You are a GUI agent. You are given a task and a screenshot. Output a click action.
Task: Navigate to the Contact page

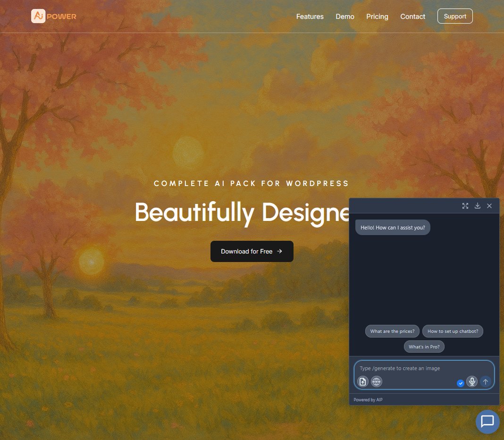point(412,17)
